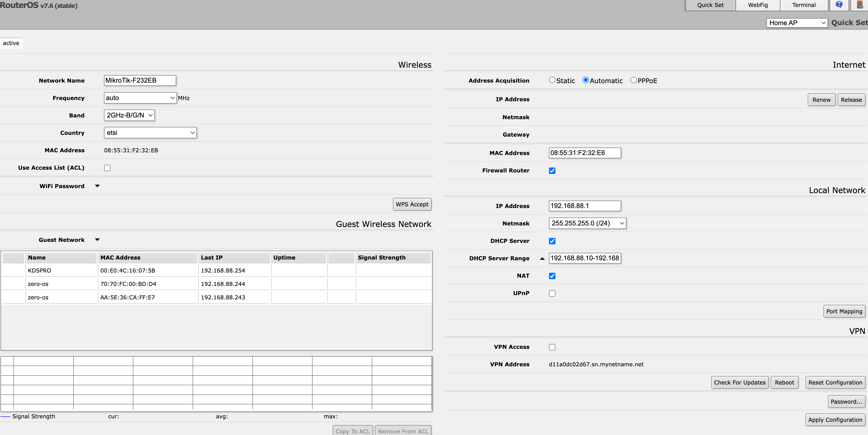
Task: Select the KDSPRO client row
Action: [216, 270]
